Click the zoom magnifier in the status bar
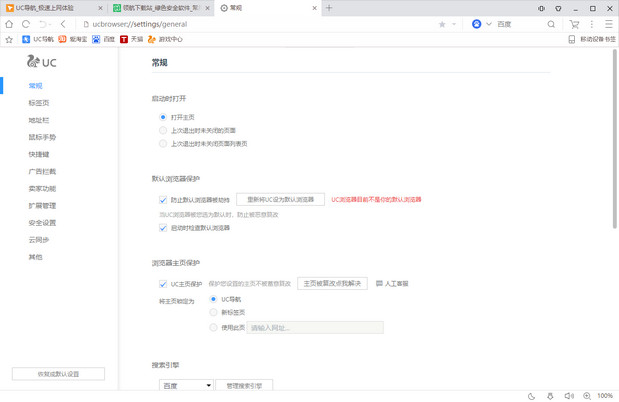The height and width of the screenshot is (402, 619). click(x=587, y=396)
